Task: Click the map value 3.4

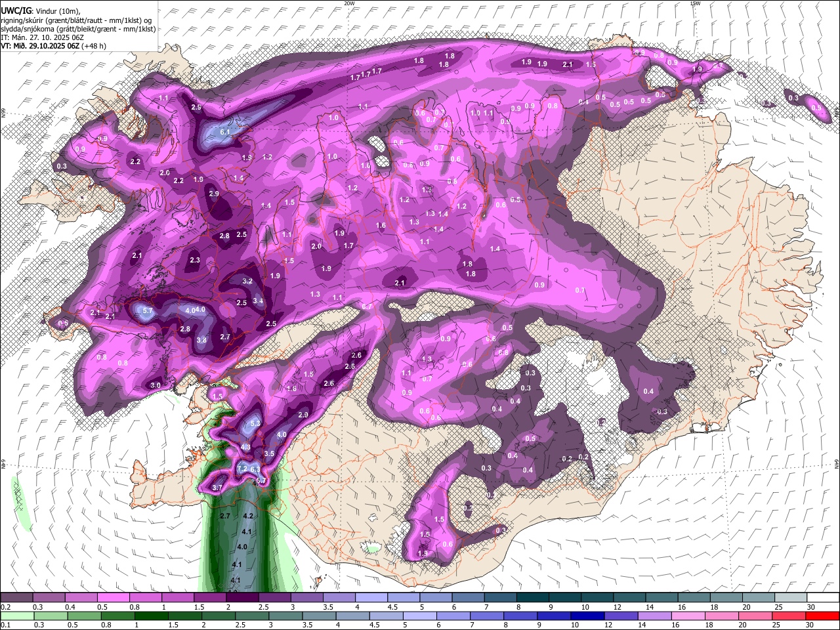Action: coord(258,301)
